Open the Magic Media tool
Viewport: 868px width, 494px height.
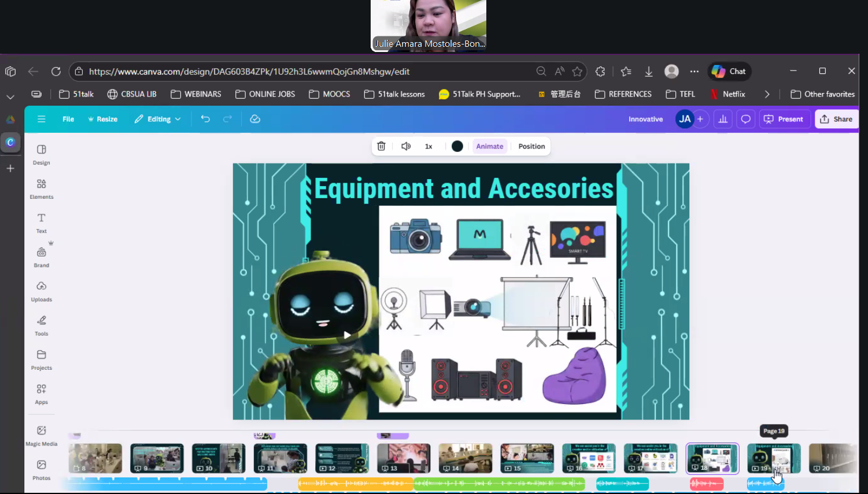tap(41, 435)
